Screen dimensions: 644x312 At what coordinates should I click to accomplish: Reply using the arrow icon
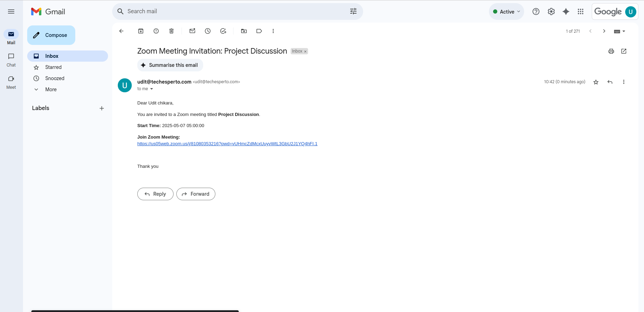coord(610,82)
